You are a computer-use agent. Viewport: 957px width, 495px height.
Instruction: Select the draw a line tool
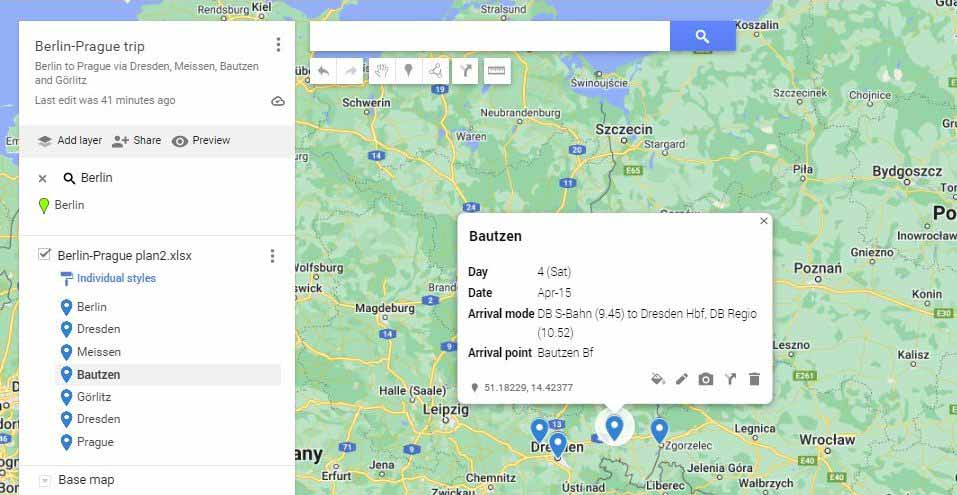tap(436, 71)
